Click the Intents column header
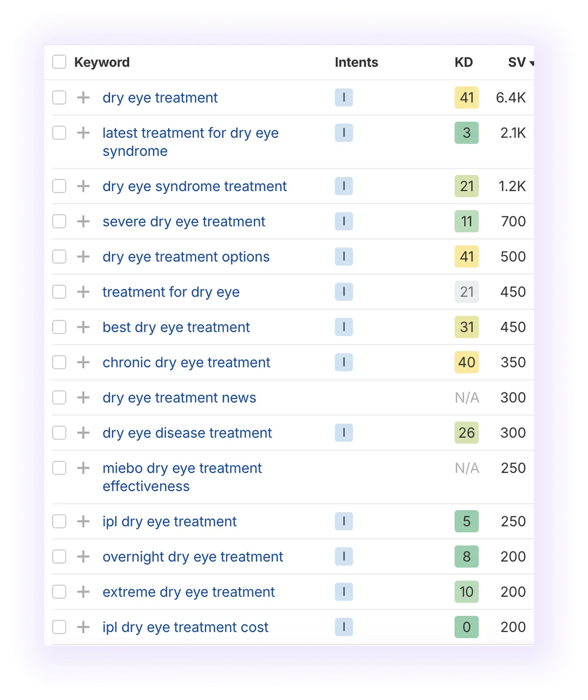 356,62
